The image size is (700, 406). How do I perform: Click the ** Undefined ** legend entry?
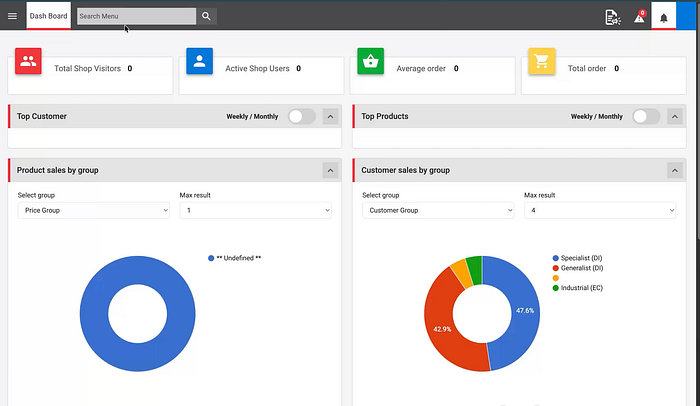pos(235,258)
